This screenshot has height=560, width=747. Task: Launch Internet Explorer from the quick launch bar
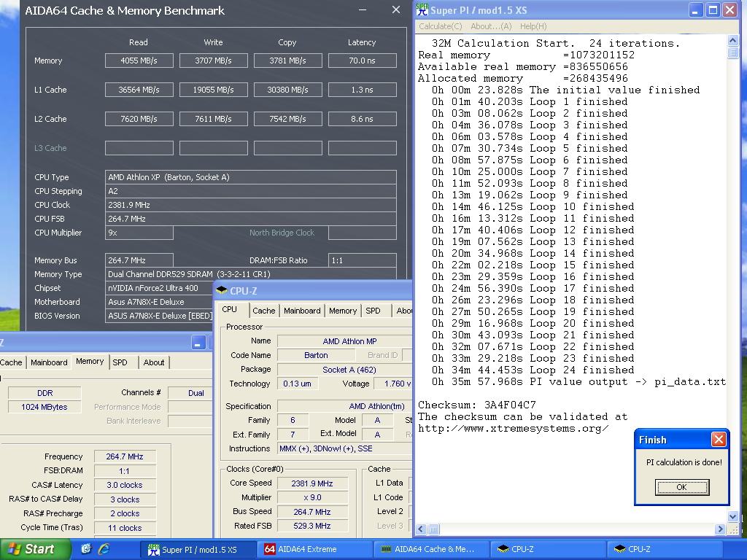tap(104, 549)
